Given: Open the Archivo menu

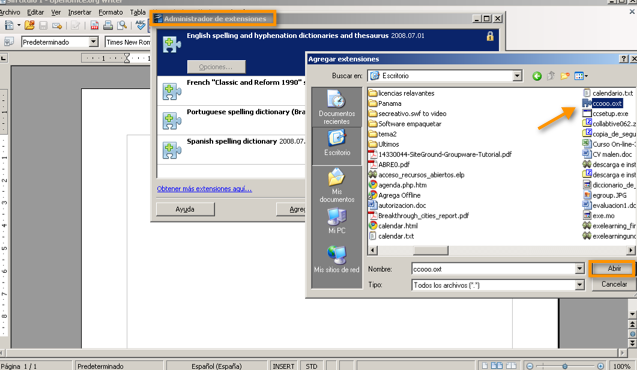Looking at the screenshot, I should tap(10, 12).
